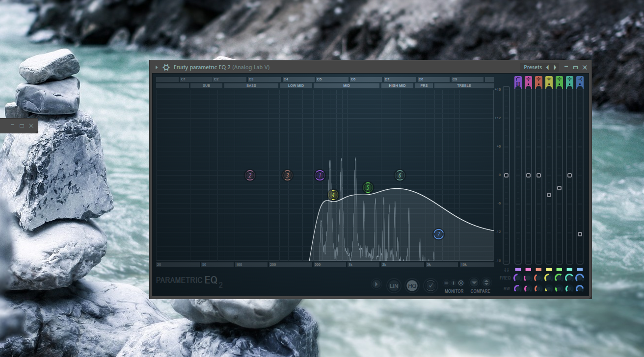The width and height of the screenshot is (644, 357).
Task: Change teal band 6 filter type icon
Action: tap(569, 79)
